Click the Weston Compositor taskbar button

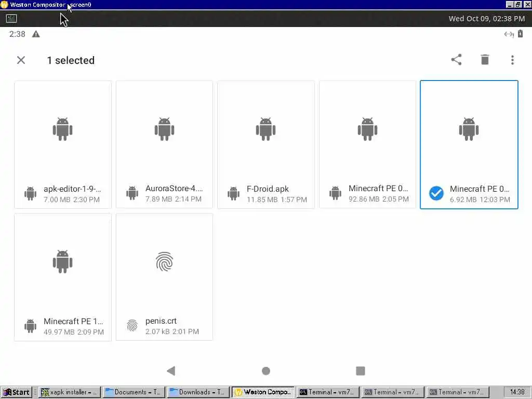pyautogui.click(x=263, y=392)
